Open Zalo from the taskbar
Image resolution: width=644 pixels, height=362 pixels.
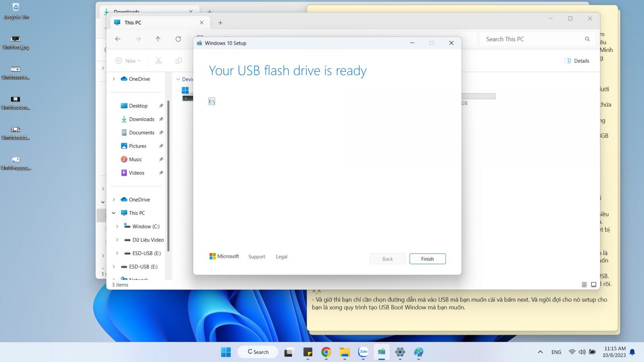[x=363, y=352]
